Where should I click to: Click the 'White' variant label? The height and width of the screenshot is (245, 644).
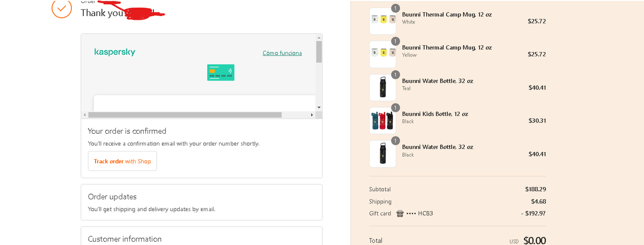pos(408,22)
